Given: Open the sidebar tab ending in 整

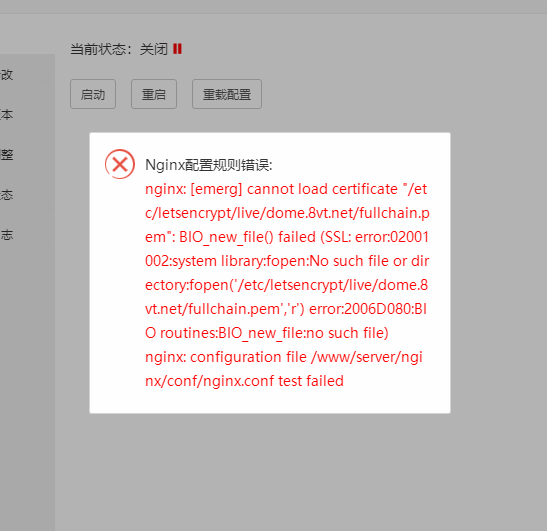Looking at the screenshot, I should tap(7, 155).
